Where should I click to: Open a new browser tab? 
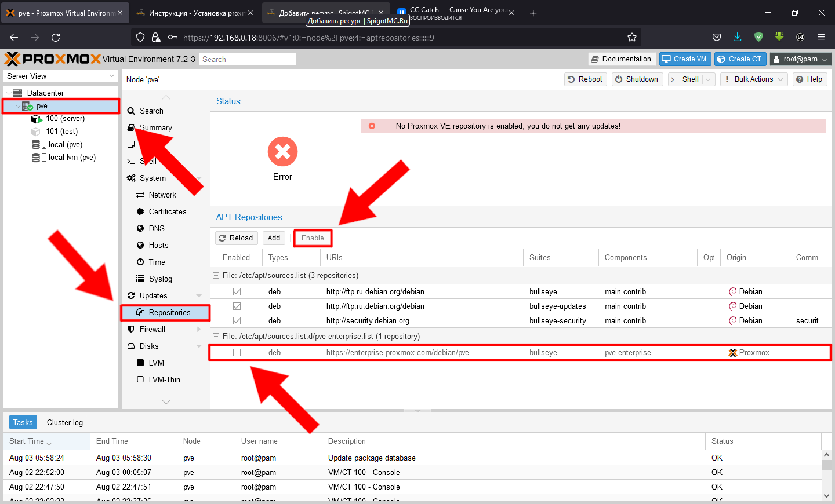[x=533, y=13]
